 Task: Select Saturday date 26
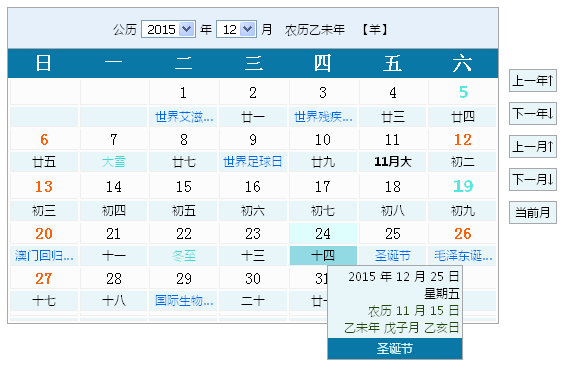click(463, 234)
